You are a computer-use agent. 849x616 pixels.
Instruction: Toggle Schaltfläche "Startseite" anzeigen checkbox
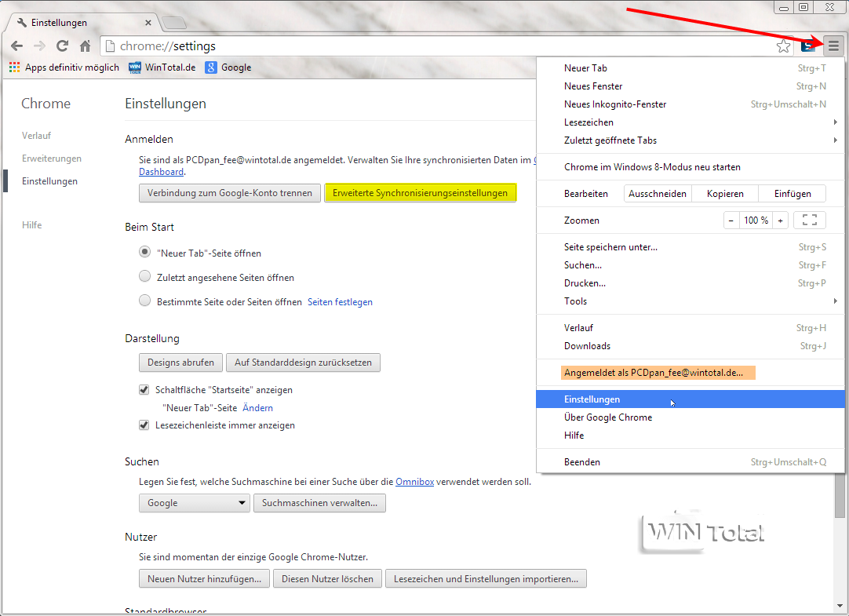pyautogui.click(x=144, y=390)
